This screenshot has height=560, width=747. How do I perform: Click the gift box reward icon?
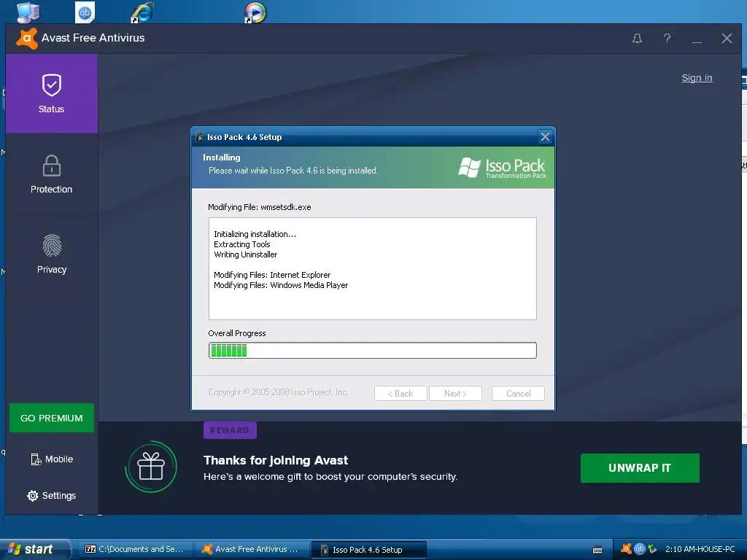coord(151,466)
